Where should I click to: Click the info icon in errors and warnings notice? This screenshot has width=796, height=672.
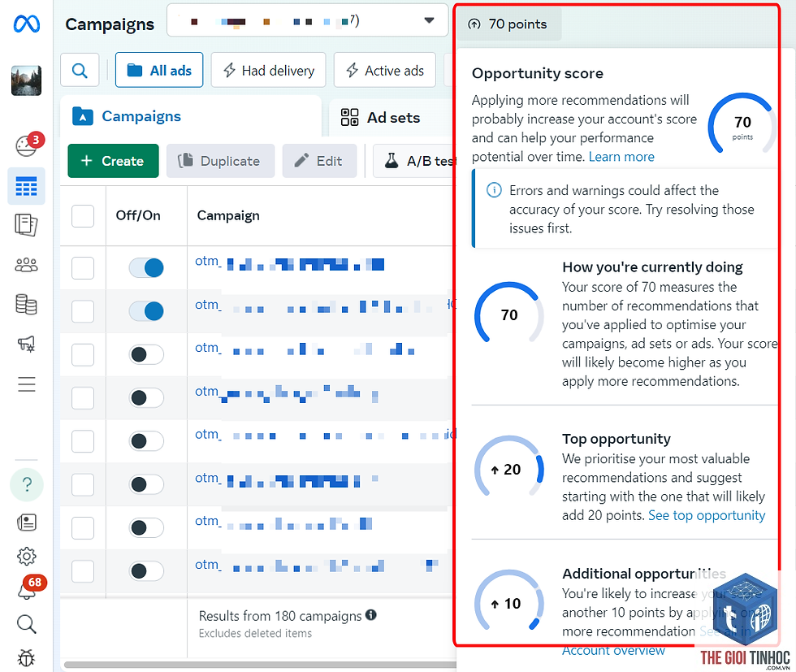tap(494, 190)
